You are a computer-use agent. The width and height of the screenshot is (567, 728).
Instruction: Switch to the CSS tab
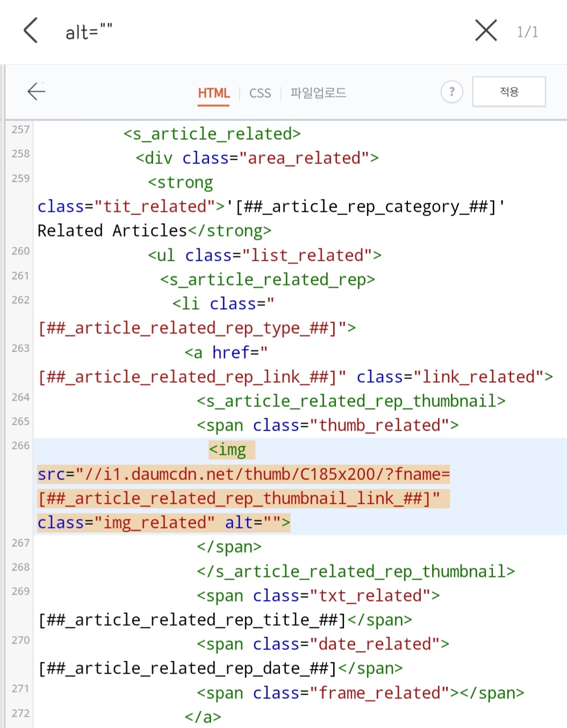point(260,94)
